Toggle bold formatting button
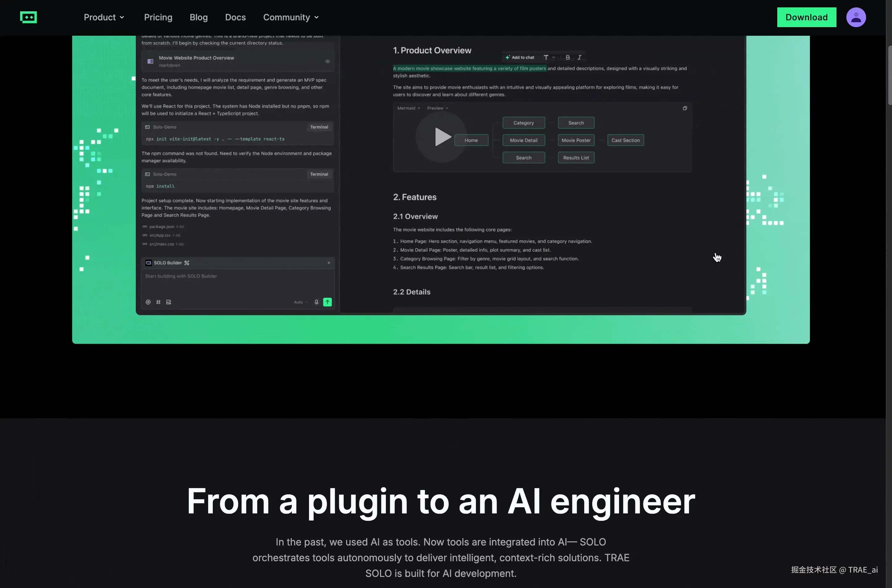892x588 pixels. (x=568, y=57)
